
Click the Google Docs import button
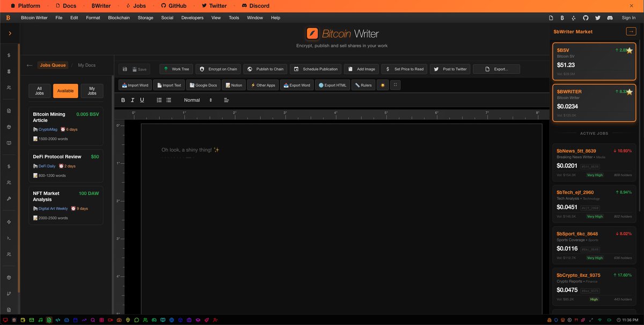point(203,85)
